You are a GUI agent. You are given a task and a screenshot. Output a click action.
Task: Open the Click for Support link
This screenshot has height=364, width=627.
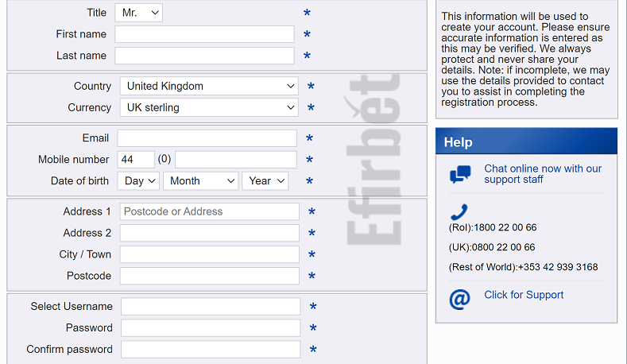pyautogui.click(x=524, y=295)
